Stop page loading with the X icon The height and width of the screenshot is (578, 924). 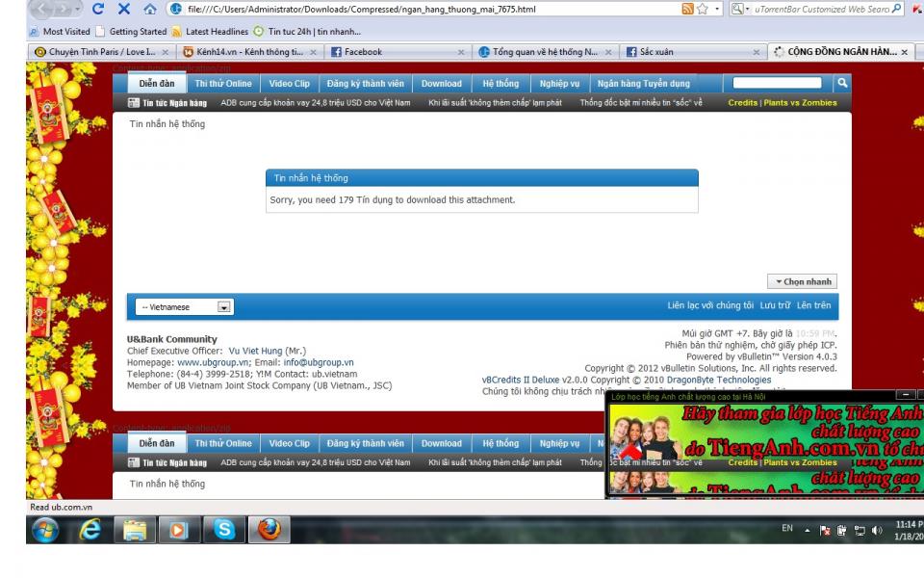(x=124, y=9)
